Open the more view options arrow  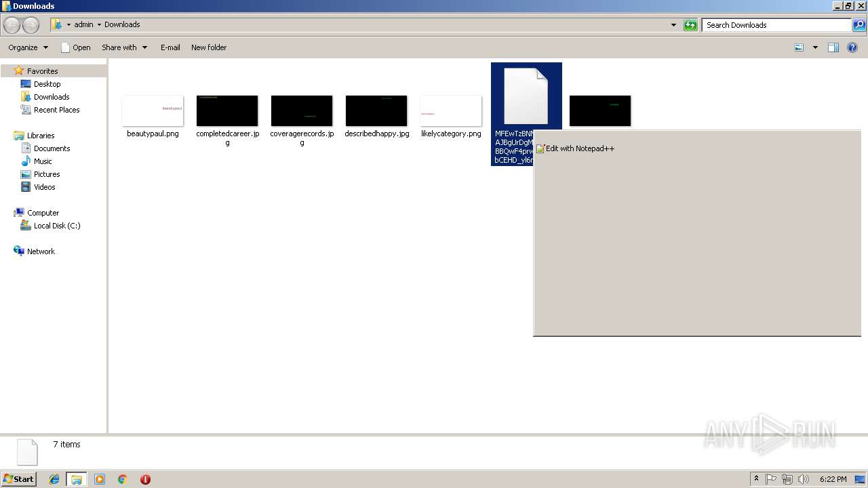815,47
